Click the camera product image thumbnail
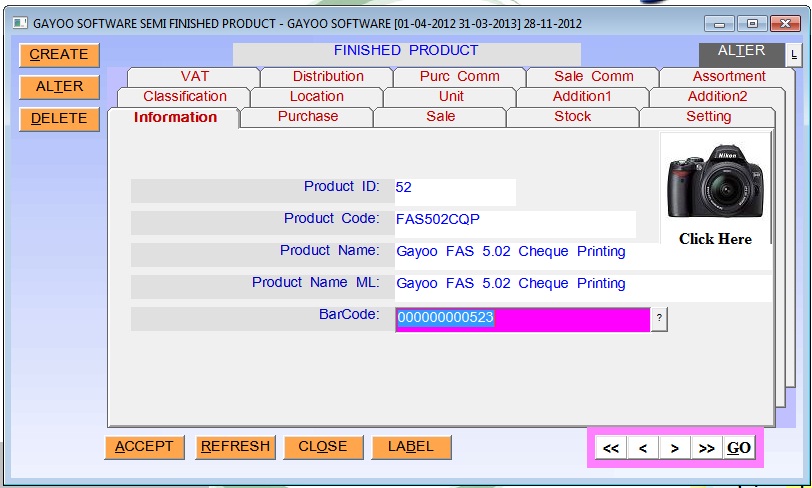Viewport: 812px width, 488px height. (715, 181)
